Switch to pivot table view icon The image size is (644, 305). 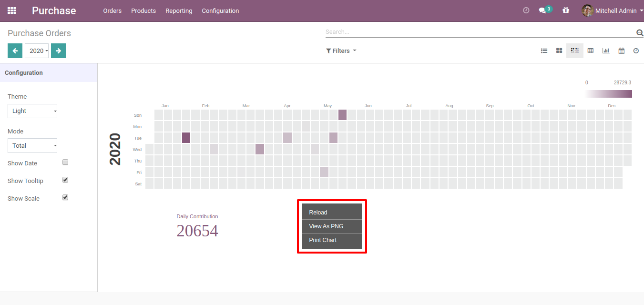591,51
